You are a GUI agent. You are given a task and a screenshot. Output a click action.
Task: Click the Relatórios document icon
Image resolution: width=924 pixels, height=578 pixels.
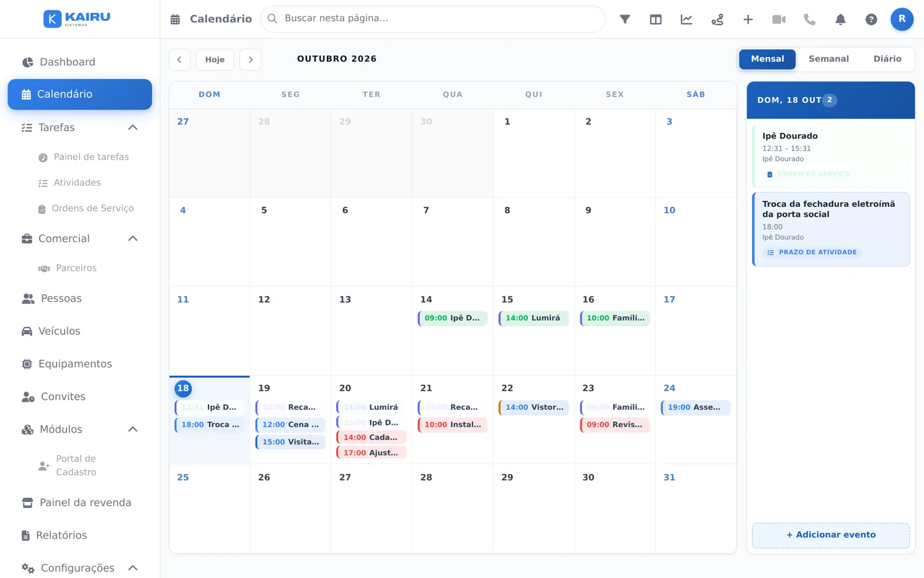tap(25, 536)
